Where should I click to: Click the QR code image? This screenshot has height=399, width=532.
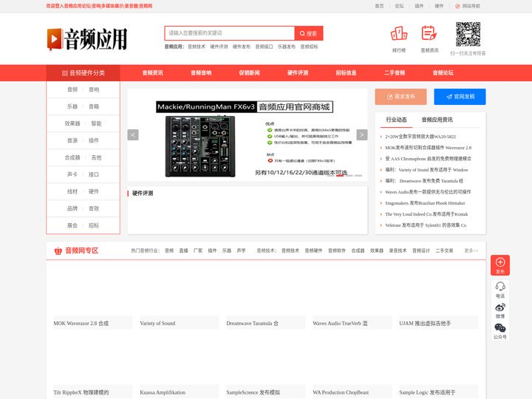tap(468, 34)
